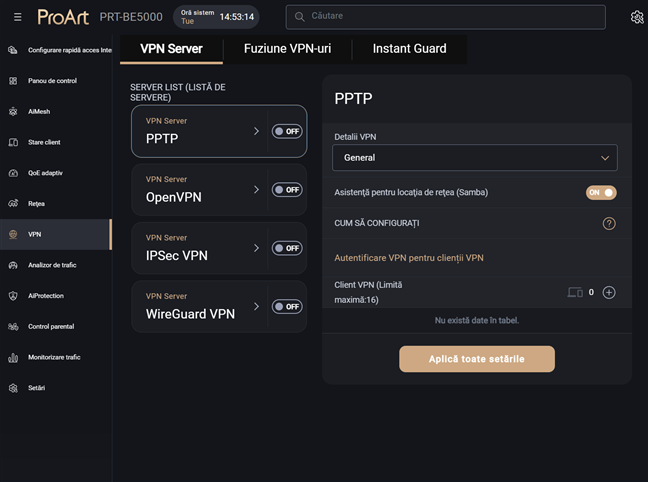The image size is (648, 482).
Task: Click Configurare rapidă acces Internet sidebar icon
Action: tap(13, 50)
